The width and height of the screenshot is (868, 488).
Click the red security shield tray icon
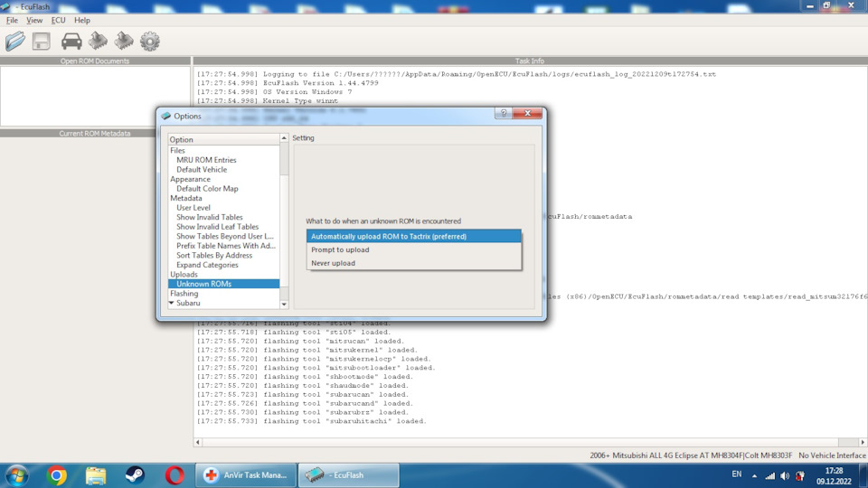pyautogui.click(x=800, y=476)
